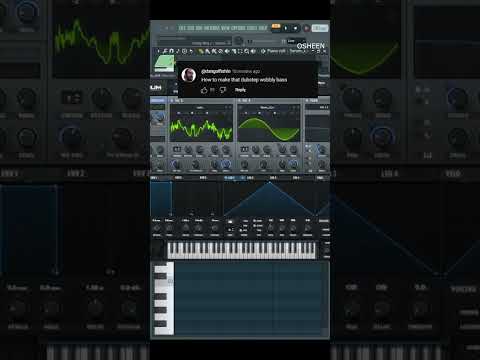This screenshot has width=480, height=360.
Task: Toggle the Filter panel enable switch
Action: [x=307, y=100]
